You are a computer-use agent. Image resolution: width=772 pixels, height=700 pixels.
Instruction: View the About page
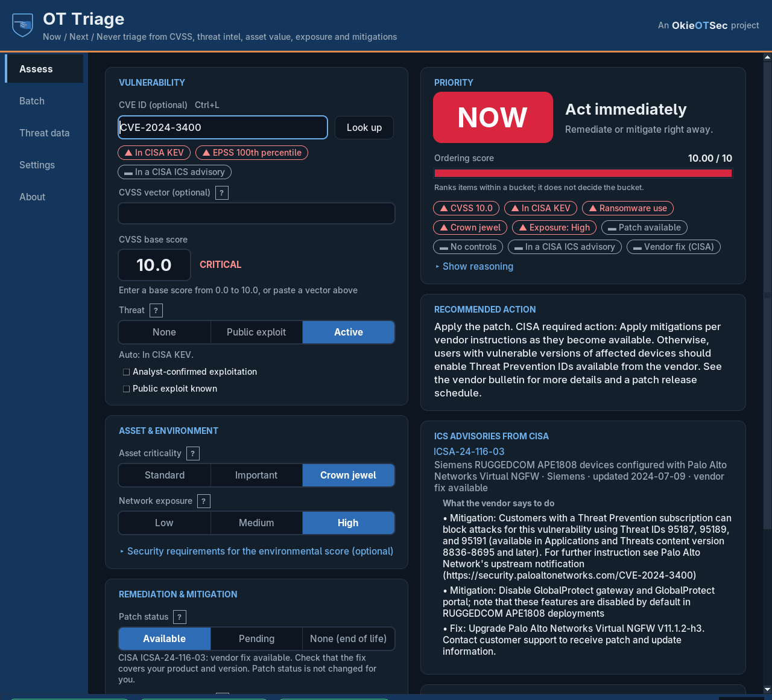pos(44,197)
